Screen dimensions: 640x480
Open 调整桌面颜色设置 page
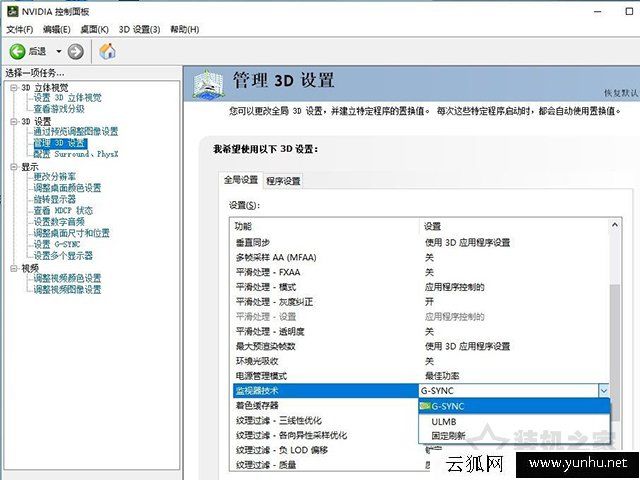coord(67,188)
